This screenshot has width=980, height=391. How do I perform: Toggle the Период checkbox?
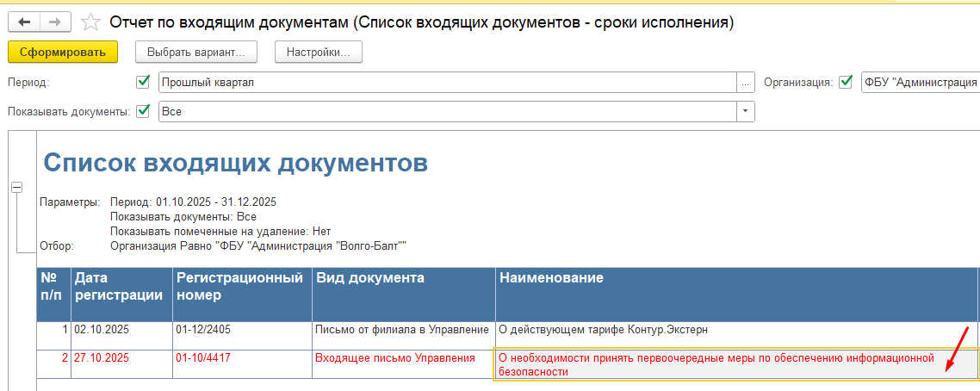[144, 82]
